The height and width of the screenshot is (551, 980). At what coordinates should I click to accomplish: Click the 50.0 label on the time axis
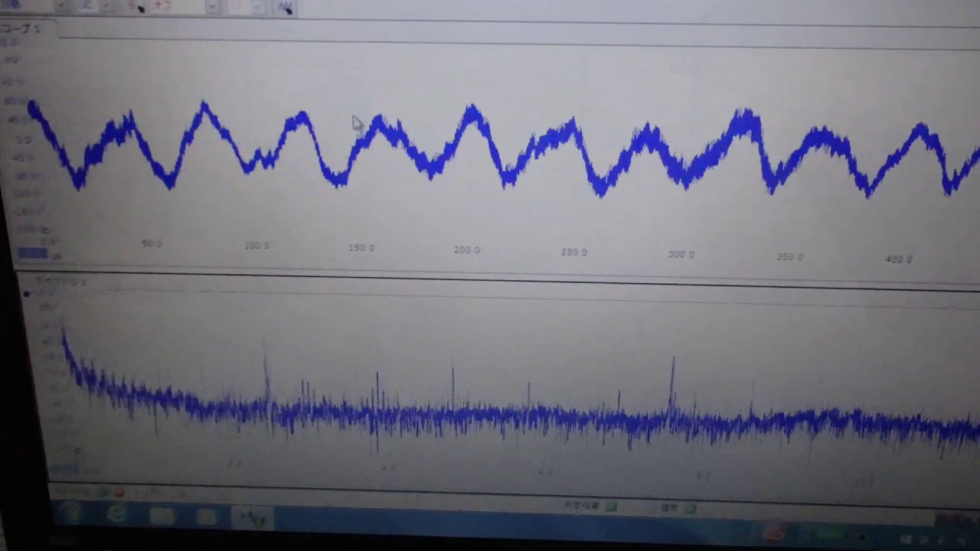(x=152, y=243)
